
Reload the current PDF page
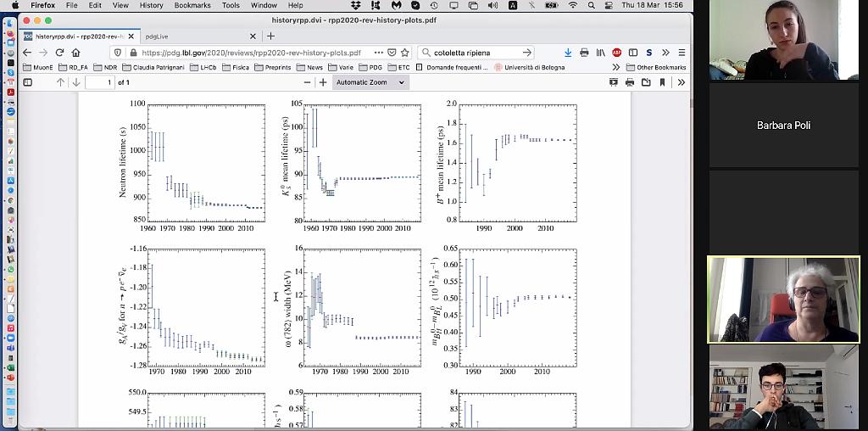pyautogui.click(x=60, y=53)
